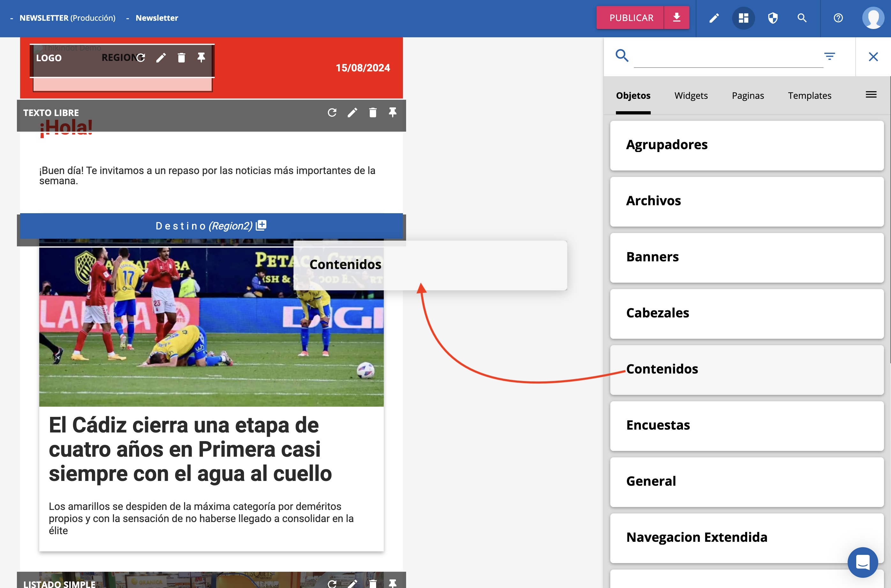Pin the Logo block
The height and width of the screenshot is (588, 891).
coord(201,58)
